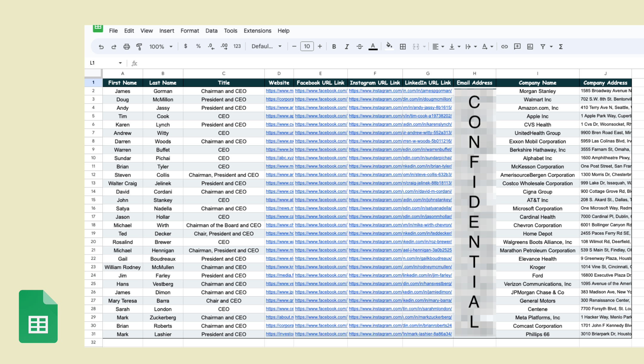
Task: Click the insert chart icon
Action: tap(530, 47)
